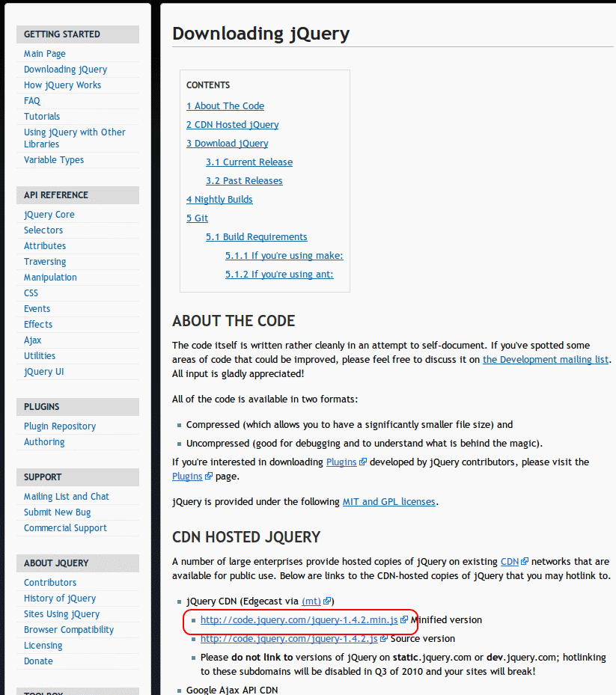Open the Contributors page
The image size is (616, 695).
50,583
